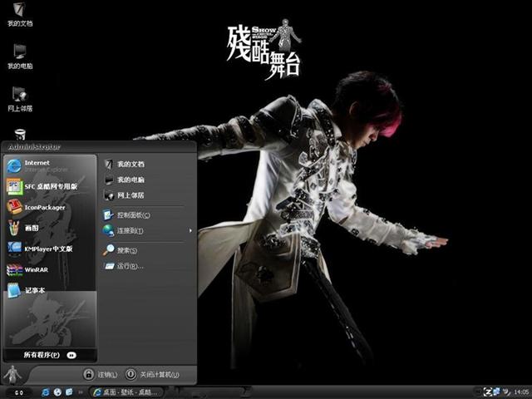Image resolution: width=532 pixels, height=399 pixels.
Task: Click 关闭计算机(U) shut down button
Action: coord(152,374)
